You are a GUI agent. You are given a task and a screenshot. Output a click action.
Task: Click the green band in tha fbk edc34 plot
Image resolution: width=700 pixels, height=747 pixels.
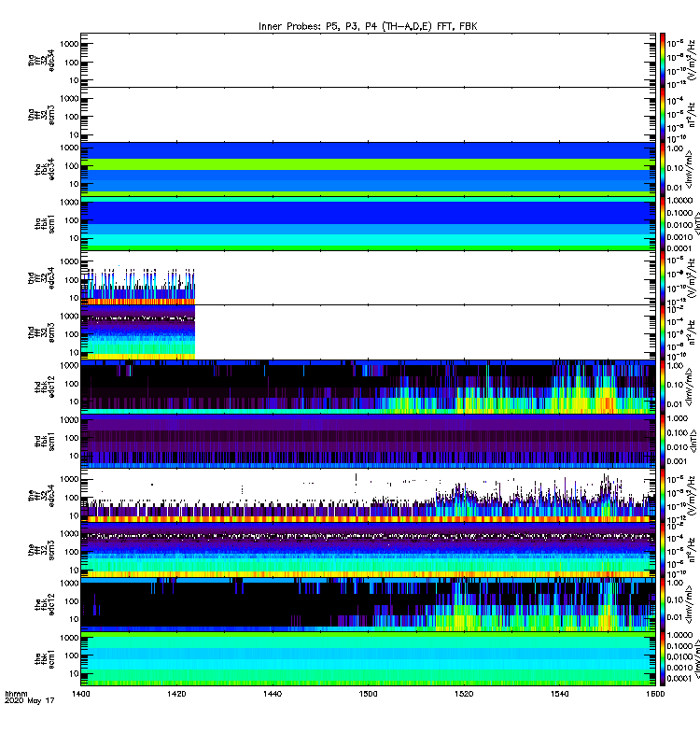pyautogui.click(x=368, y=164)
